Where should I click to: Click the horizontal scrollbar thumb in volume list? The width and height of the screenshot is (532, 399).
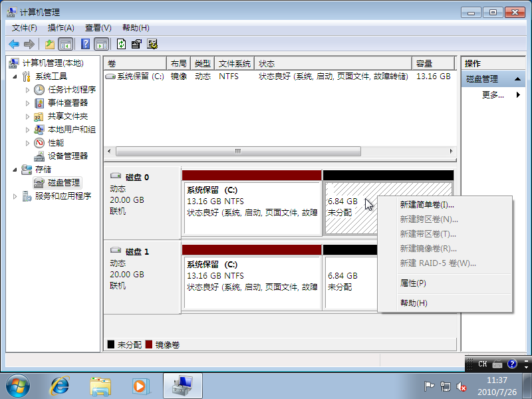(238, 152)
